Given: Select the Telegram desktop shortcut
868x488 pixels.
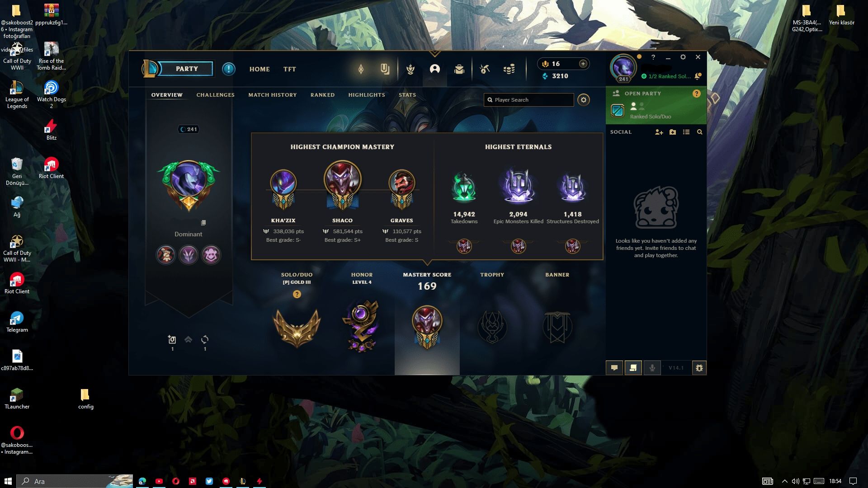Looking at the screenshot, I should pos(17,322).
